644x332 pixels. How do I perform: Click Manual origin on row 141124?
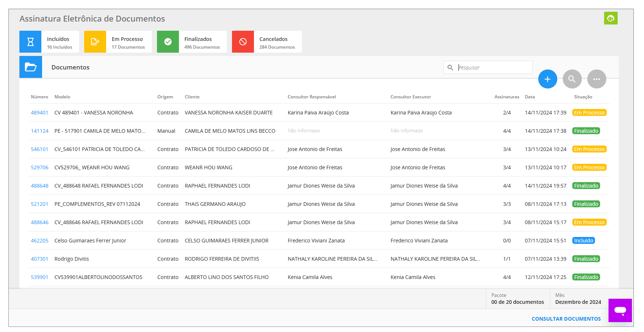point(166,131)
